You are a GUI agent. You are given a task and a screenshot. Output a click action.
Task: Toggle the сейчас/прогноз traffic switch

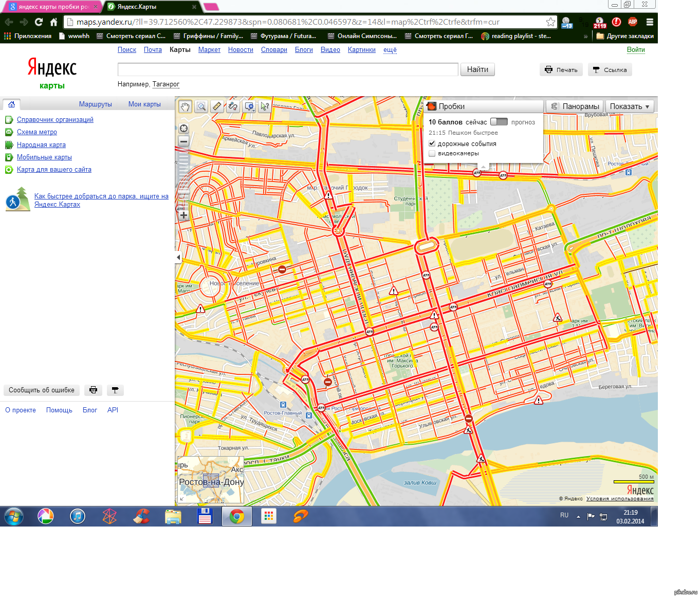[x=499, y=122]
